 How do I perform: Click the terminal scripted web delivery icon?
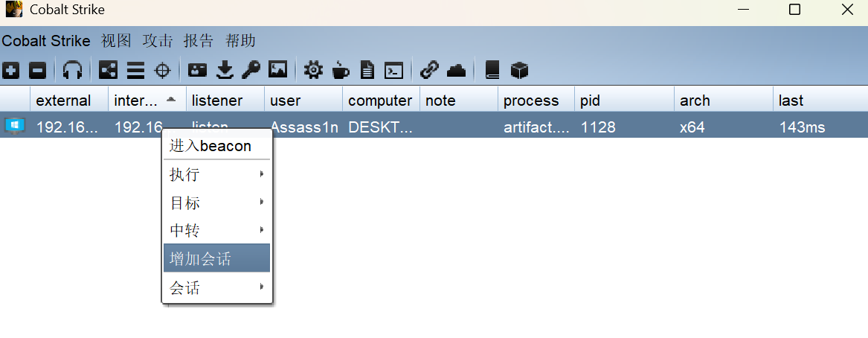[x=394, y=71]
